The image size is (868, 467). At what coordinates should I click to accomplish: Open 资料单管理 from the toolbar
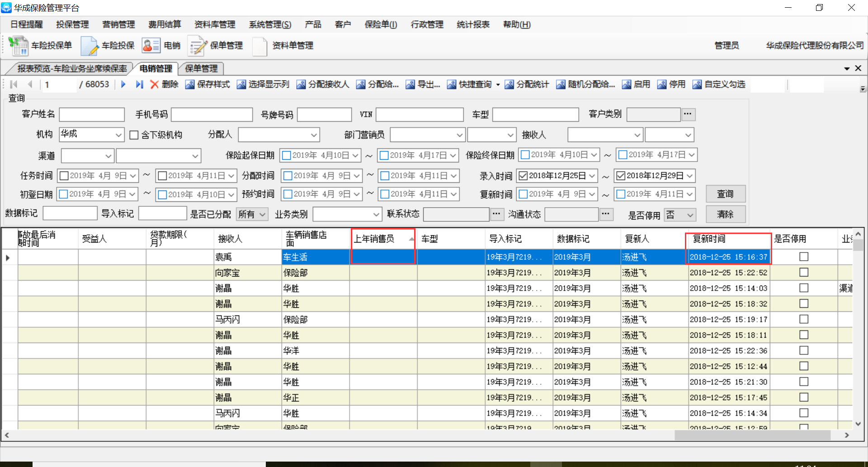click(x=259, y=46)
